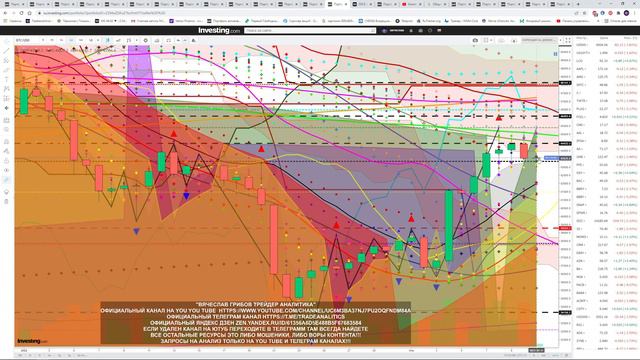640x360 pixels.
Task: Click the browser back arrow
Action: (x=5, y=13)
